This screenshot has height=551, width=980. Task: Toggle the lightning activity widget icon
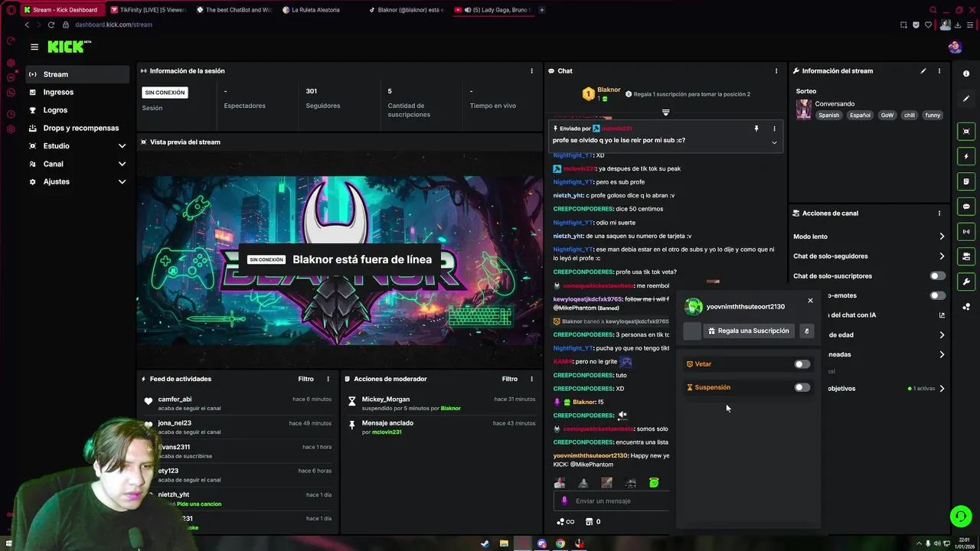point(966,156)
